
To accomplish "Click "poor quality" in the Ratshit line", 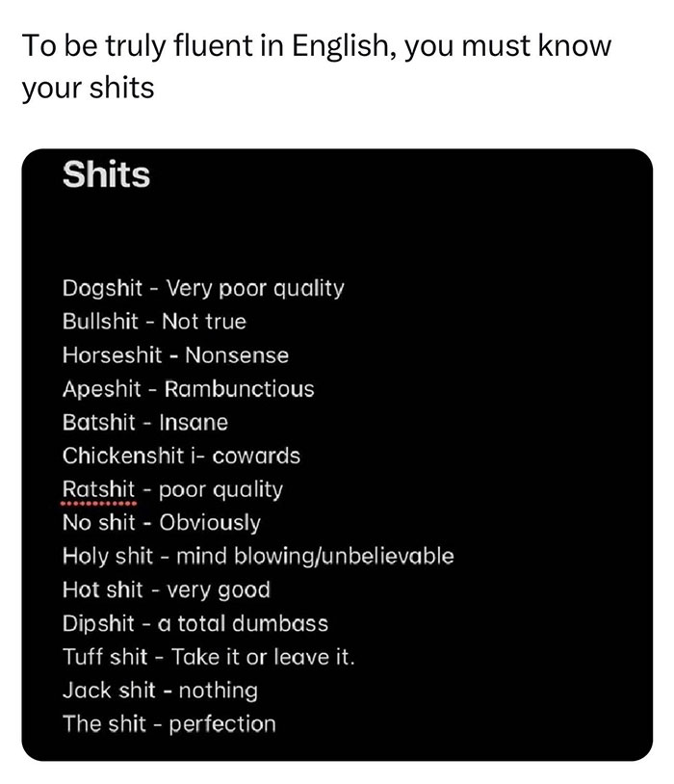I will 221,490.
